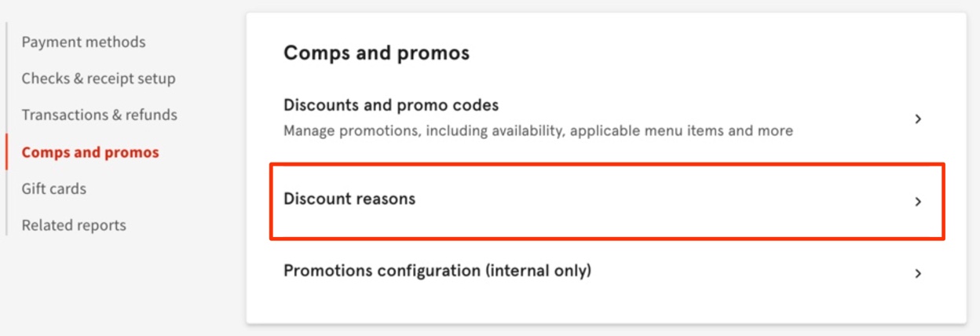This screenshot has width=980, height=336.
Task: Click the chevron for Discounts and promo codes
Action: pyautogui.click(x=917, y=119)
